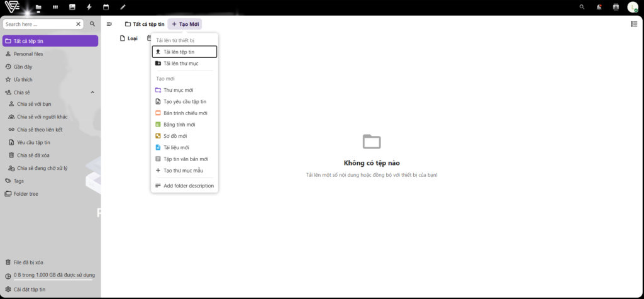Image resolution: width=644 pixels, height=299 pixels.
Task: Choose Thư mục mới
Action: point(184,90)
